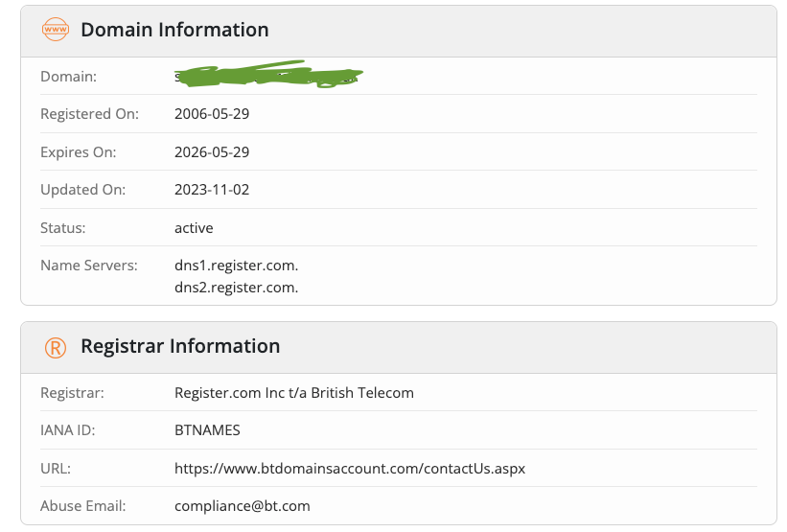
Task: Click the Registered On label
Action: coord(89,114)
